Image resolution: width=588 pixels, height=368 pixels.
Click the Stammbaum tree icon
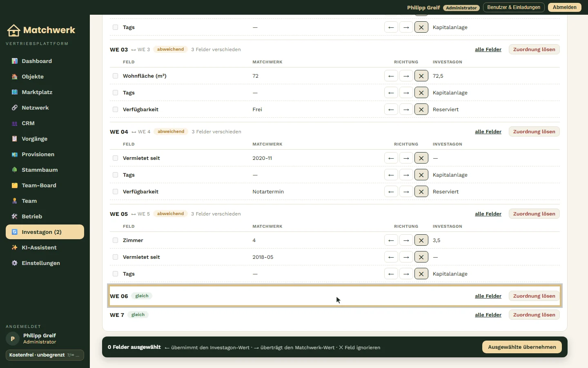pyautogui.click(x=15, y=170)
